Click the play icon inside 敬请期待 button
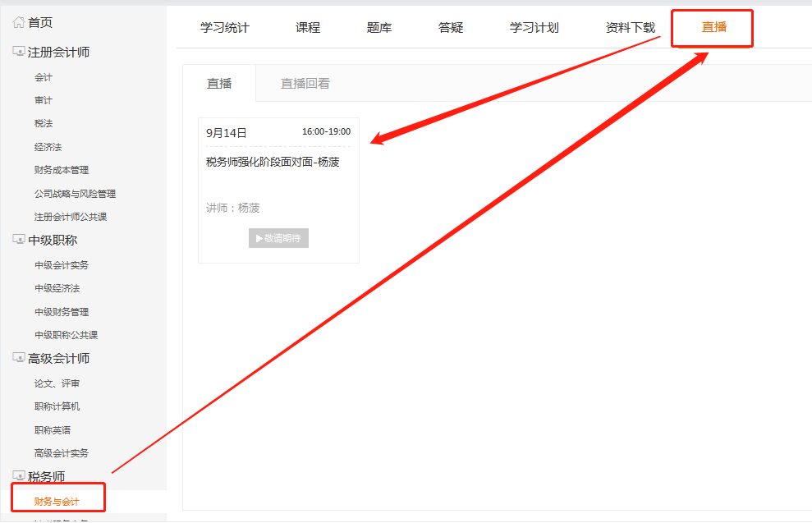Screen dimensions: 812x523 (x=259, y=238)
